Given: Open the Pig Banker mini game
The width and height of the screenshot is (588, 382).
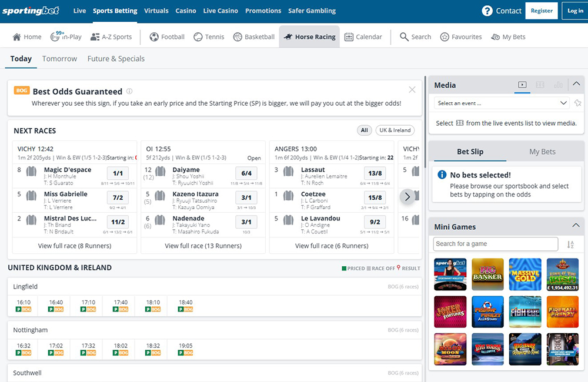Looking at the screenshot, I should coord(487,274).
